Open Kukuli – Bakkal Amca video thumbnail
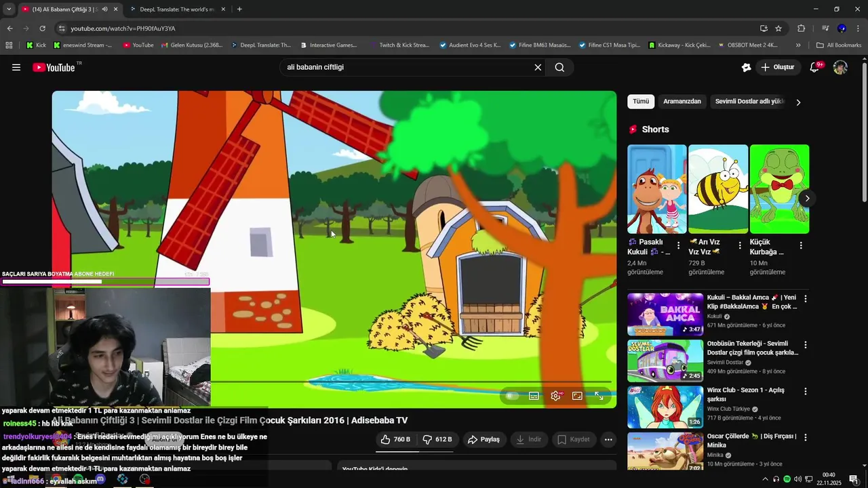Screen dimensions: 868x488 click(665, 314)
